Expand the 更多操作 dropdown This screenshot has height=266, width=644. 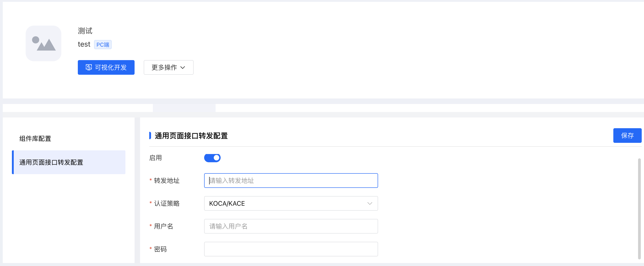pyautogui.click(x=168, y=67)
